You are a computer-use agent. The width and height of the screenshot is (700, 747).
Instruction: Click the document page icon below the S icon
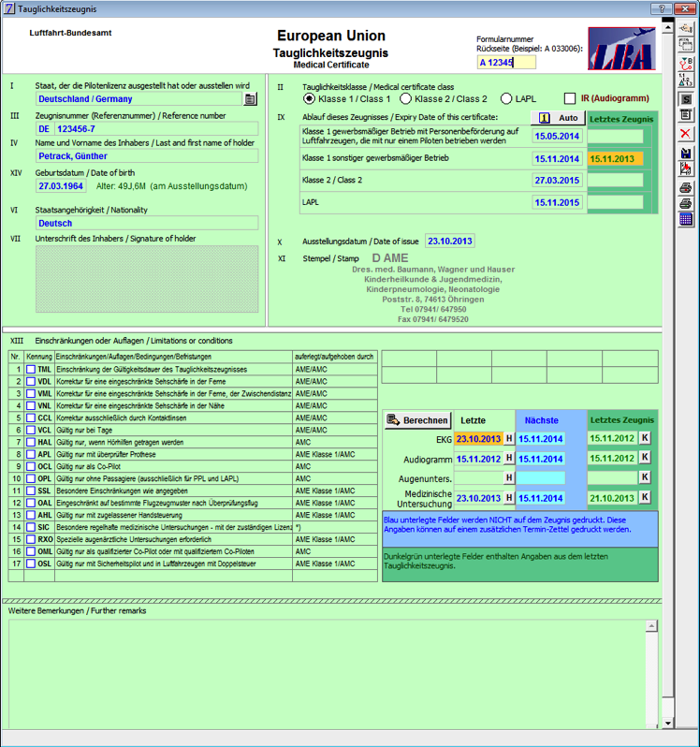click(x=686, y=115)
